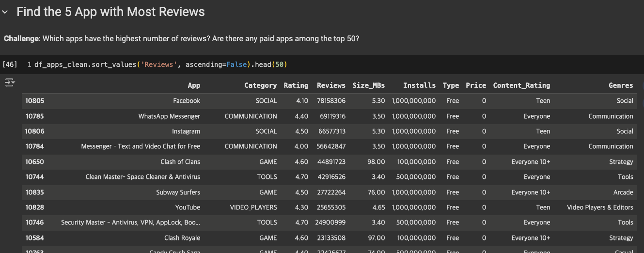Click the output toggle icon beside the table
This screenshot has width=644, height=253.
10,83
